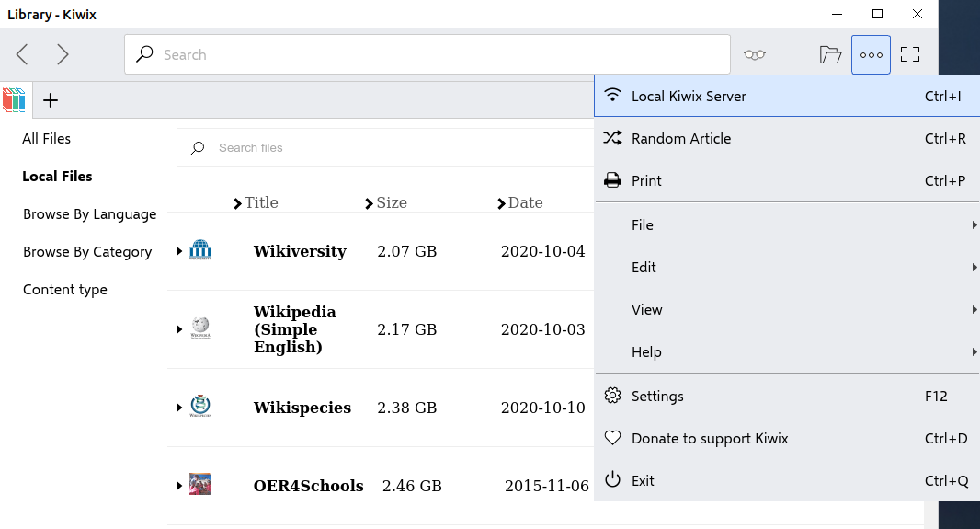Open Browse By Category filter
The width and height of the screenshot is (980, 529).
click(87, 252)
